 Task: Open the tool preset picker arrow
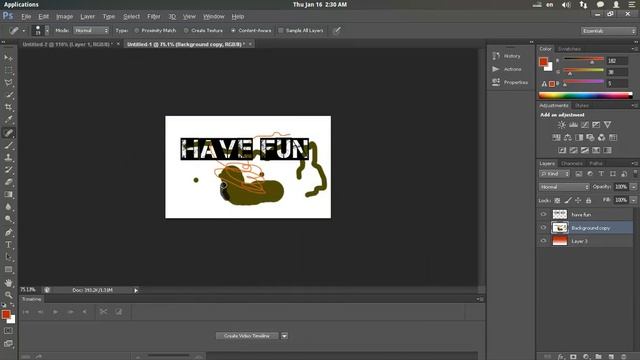tap(23, 31)
